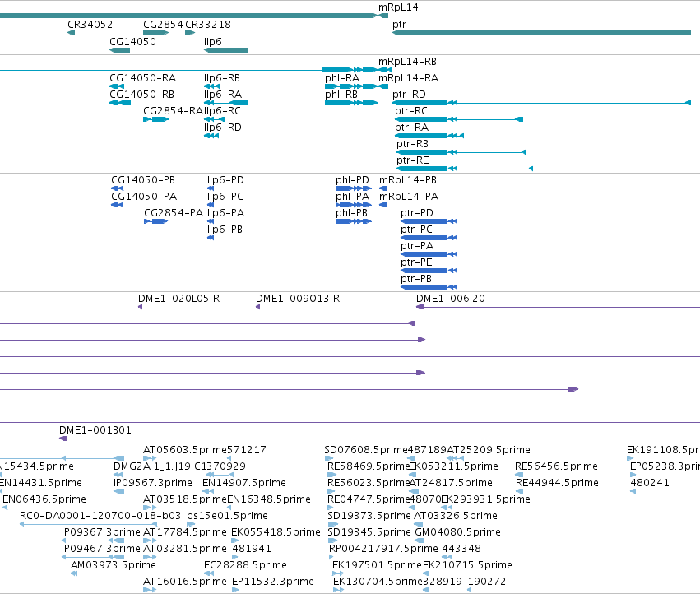Click the RP004217917.5prime EST label

[x=383, y=549]
